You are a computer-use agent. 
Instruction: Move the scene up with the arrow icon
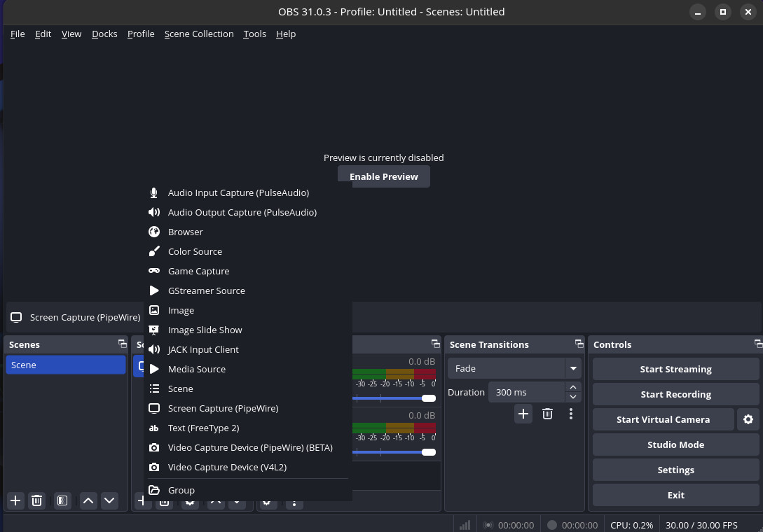(88, 500)
